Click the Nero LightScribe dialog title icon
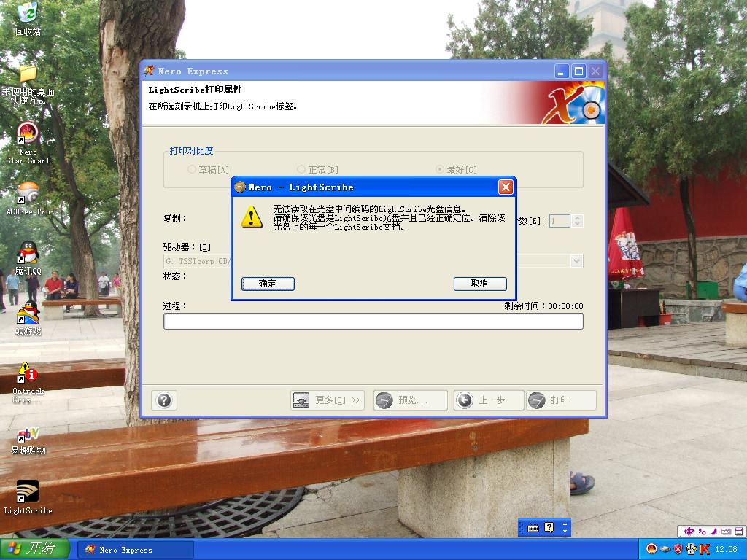This screenshot has width=747, height=560. (239, 187)
